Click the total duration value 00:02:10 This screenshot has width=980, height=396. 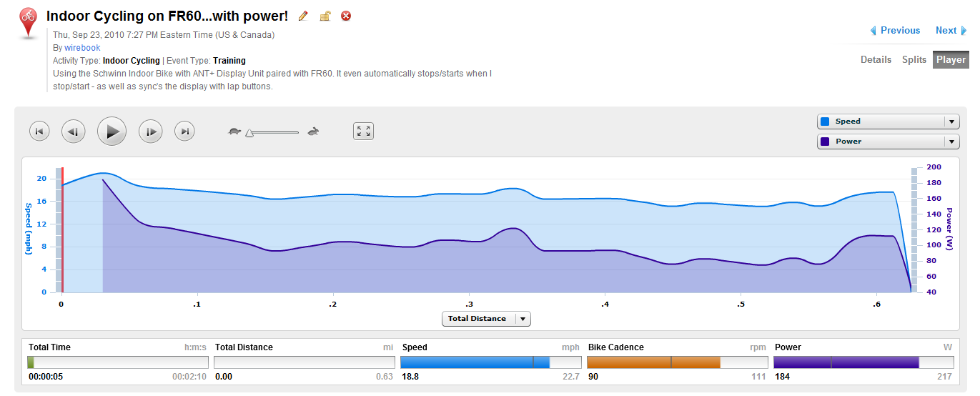pos(189,377)
